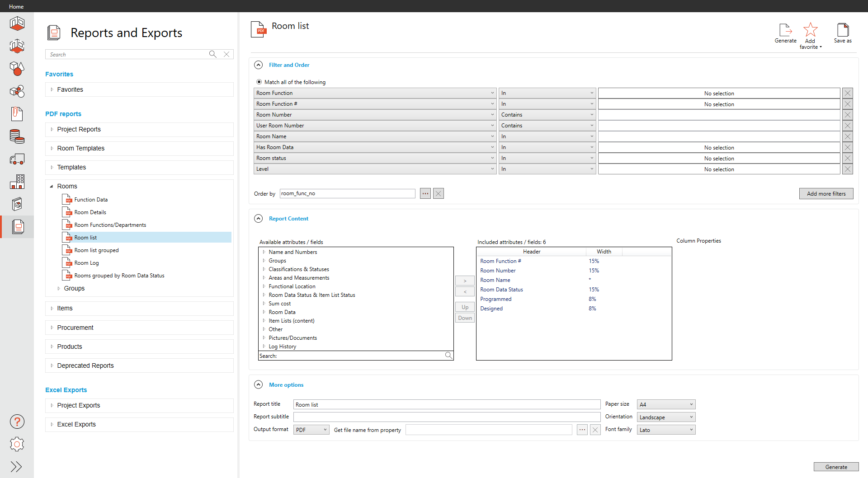The height and width of the screenshot is (478, 868).
Task: Open Order by browse ellipsis button
Action: tap(425, 193)
